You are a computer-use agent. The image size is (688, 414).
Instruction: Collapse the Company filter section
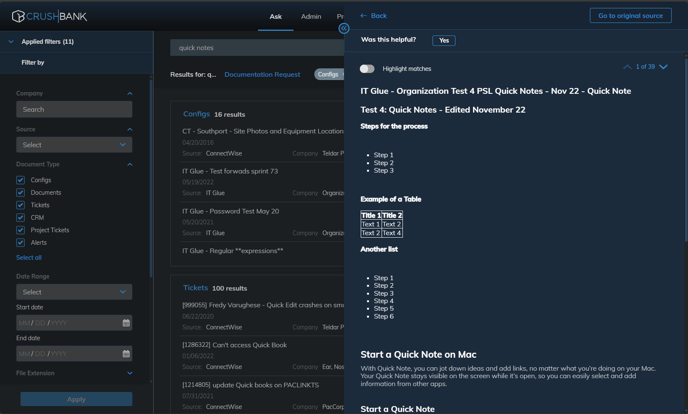[129, 93]
